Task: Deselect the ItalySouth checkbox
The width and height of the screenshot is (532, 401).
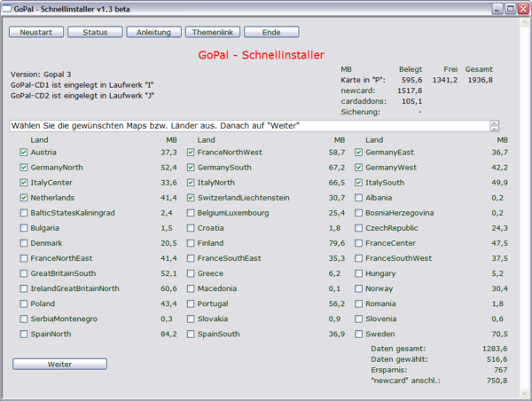Action: [358, 183]
